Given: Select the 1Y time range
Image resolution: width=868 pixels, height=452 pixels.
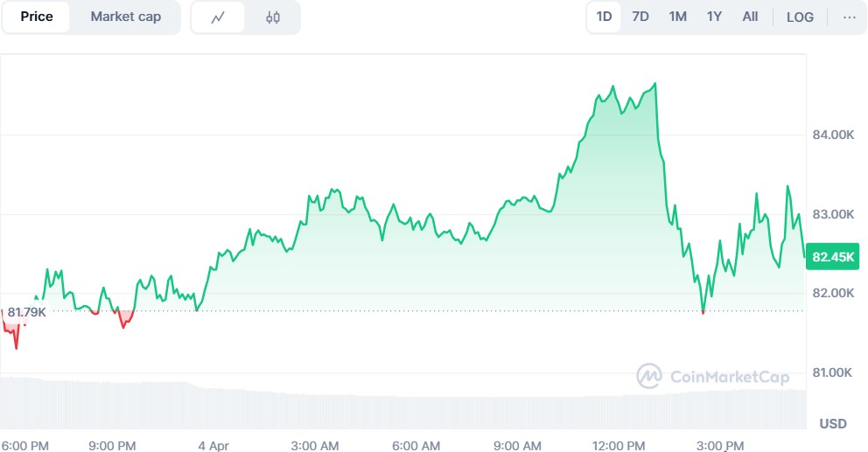Looking at the screenshot, I should (x=714, y=17).
